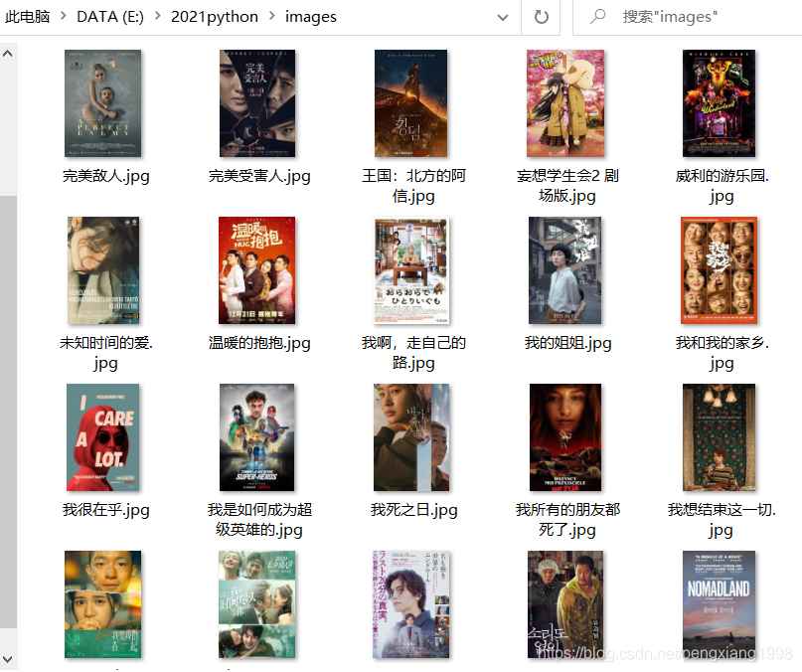Click file name 完美受害人.jpg
The image size is (802, 672).
[x=259, y=176]
